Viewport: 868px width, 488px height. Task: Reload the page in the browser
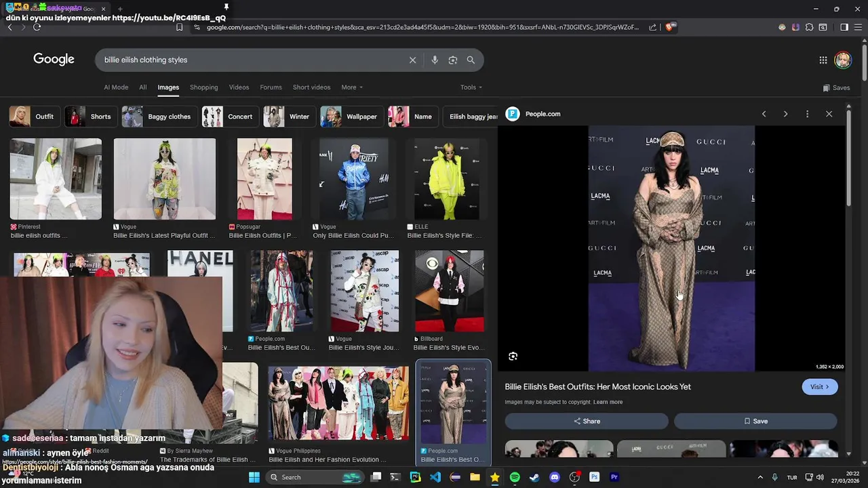click(37, 27)
